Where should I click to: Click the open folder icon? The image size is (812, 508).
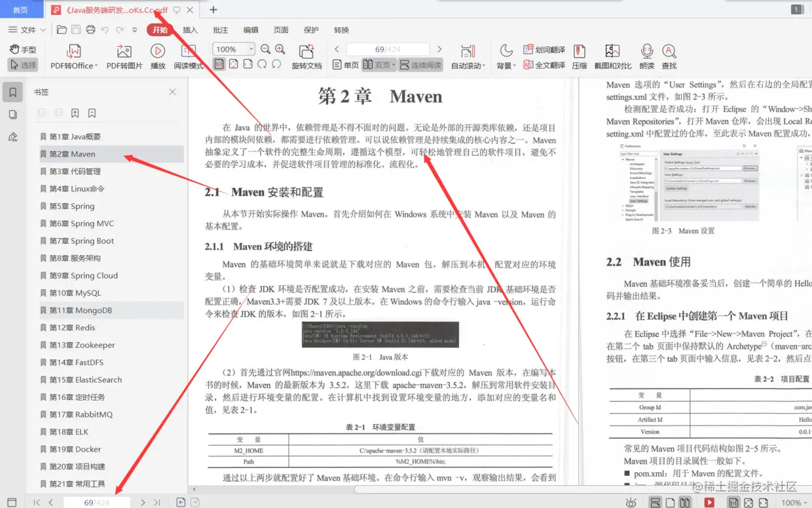62,29
